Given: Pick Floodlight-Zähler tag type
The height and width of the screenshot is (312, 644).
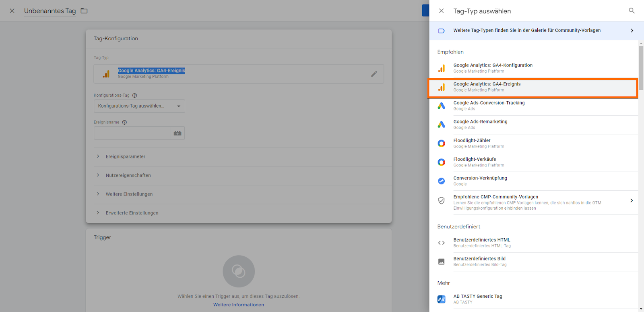Looking at the screenshot, I should (x=534, y=144).
